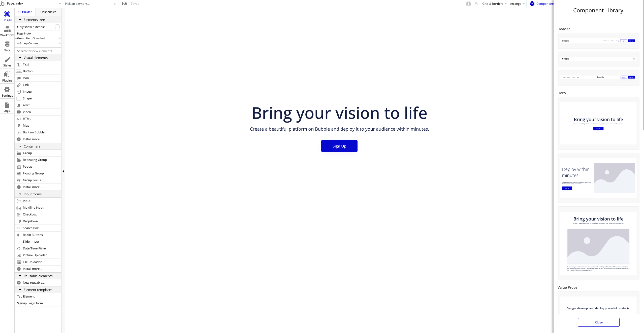Select the Workflow panel icon
The height and width of the screenshot is (333, 644).
coord(7,32)
